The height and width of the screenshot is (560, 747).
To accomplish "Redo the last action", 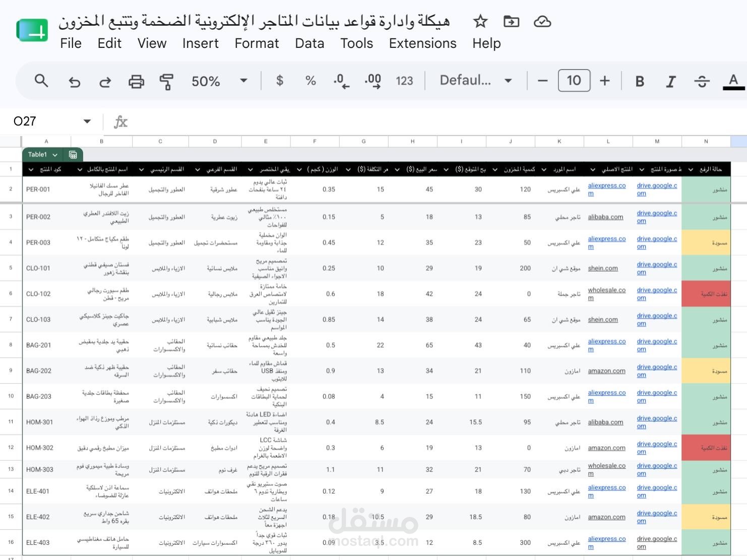I will 105,81.
